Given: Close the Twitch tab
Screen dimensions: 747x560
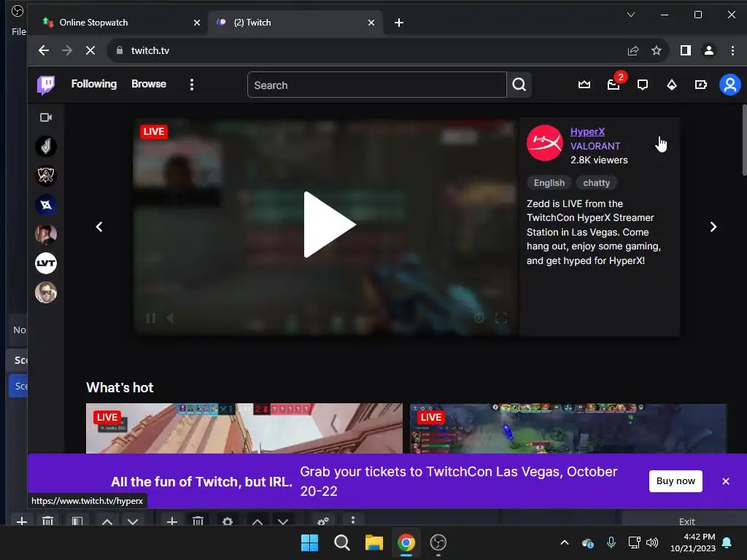Looking at the screenshot, I should tap(371, 23).
